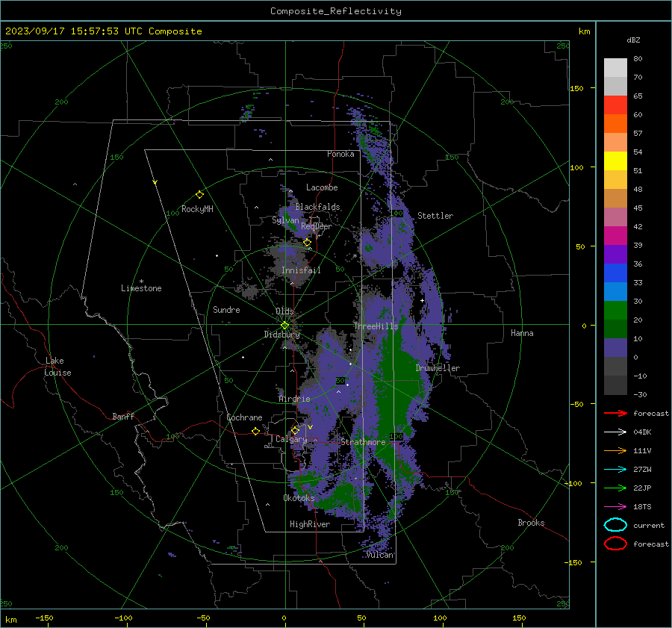Image resolution: width=672 pixels, height=628 pixels.
Task: Click the white 04DK arrow in legend
Action: tap(615, 432)
